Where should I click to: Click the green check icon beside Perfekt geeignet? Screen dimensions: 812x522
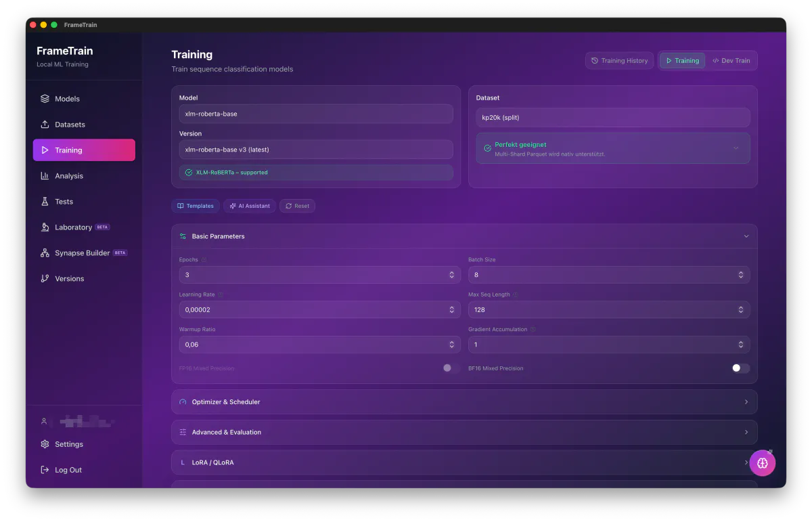coord(487,148)
